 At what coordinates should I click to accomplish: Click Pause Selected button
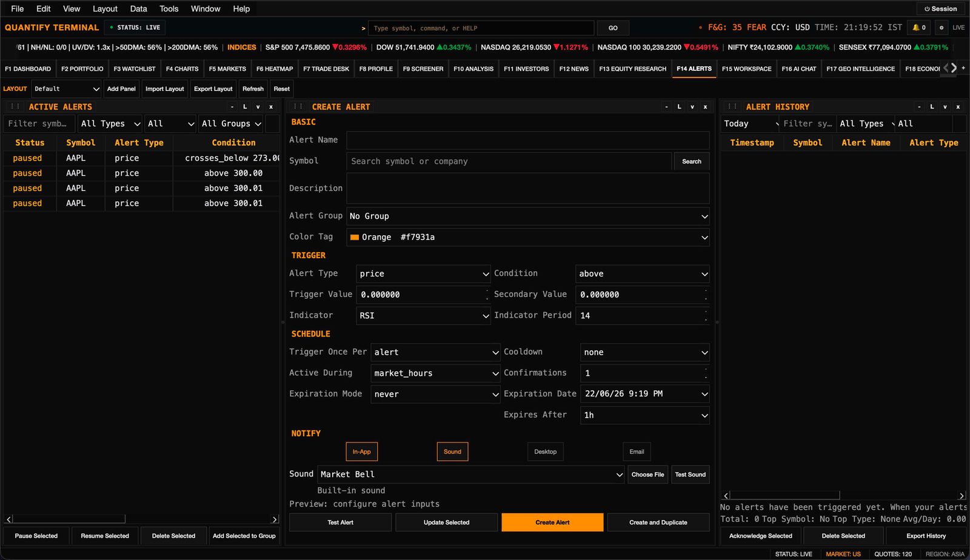tap(36, 536)
